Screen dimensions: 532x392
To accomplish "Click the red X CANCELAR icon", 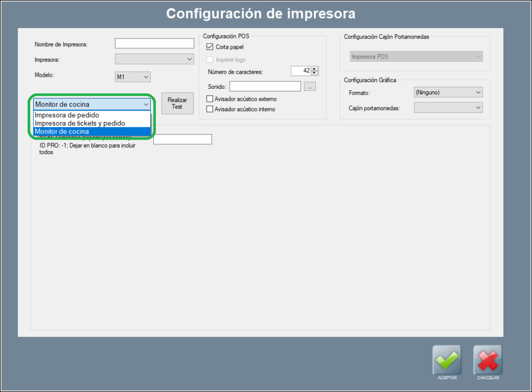I will [x=487, y=359].
